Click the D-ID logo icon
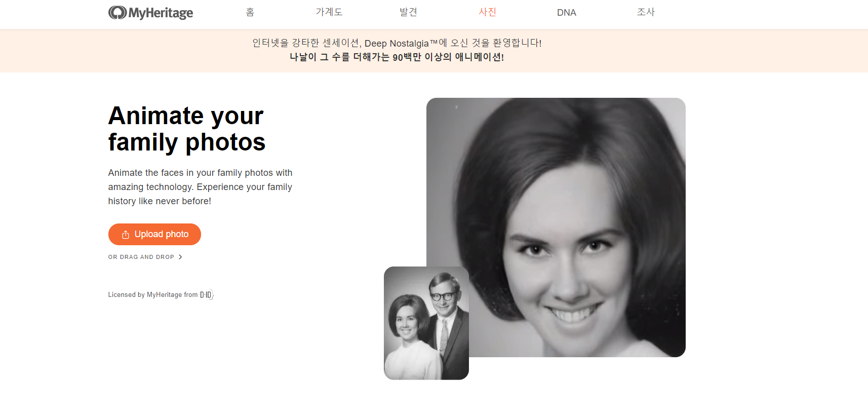 [x=207, y=294]
